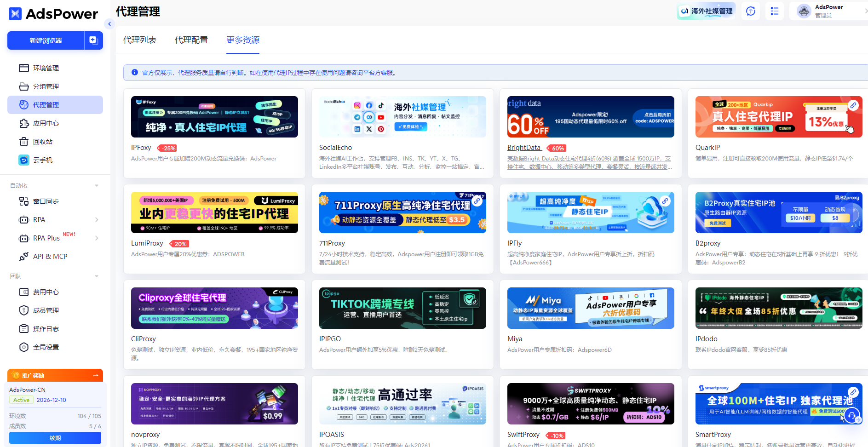Open 全局设置 settings icon
This screenshot has height=447, width=868.
pos(24,347)
